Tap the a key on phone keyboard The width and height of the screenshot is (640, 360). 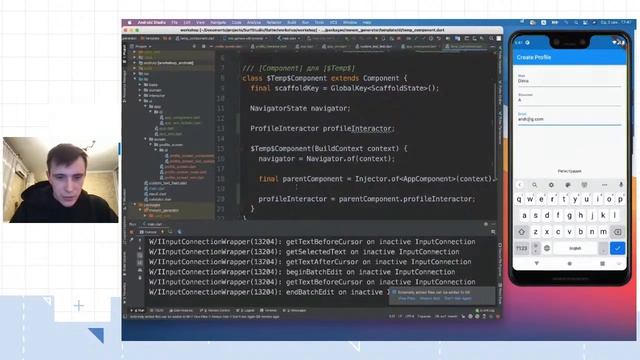pos(524,216)
